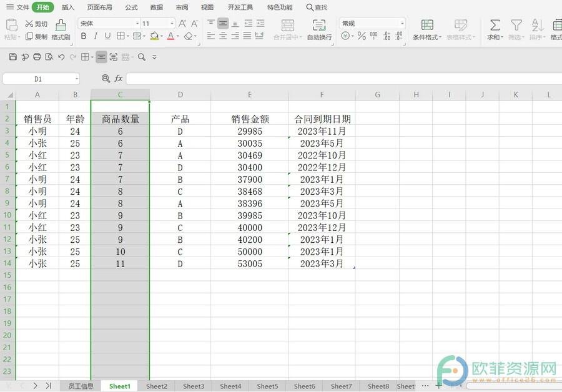The image size is (562, 392).
Task: Increase font size with larger A icon
Action: coord(182,24)
